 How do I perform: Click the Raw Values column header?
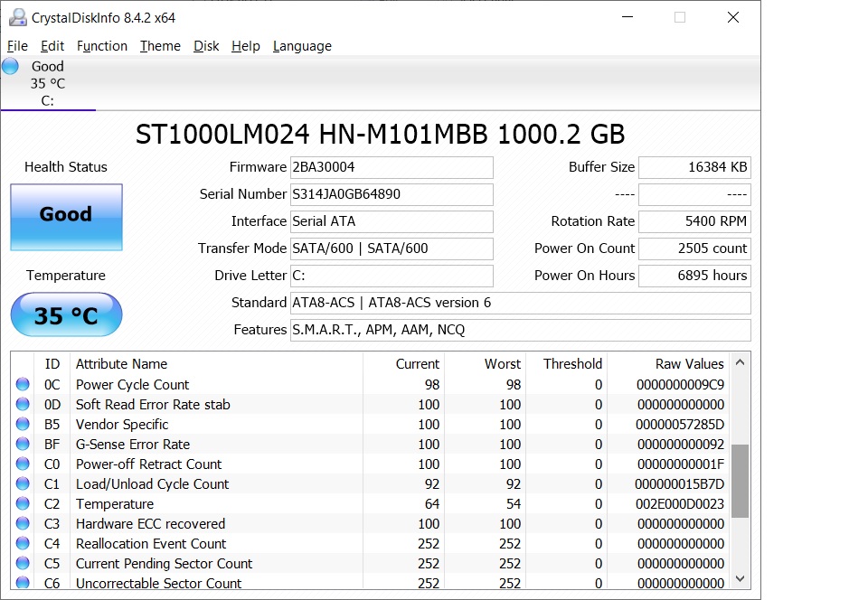(x=669, y=364)
